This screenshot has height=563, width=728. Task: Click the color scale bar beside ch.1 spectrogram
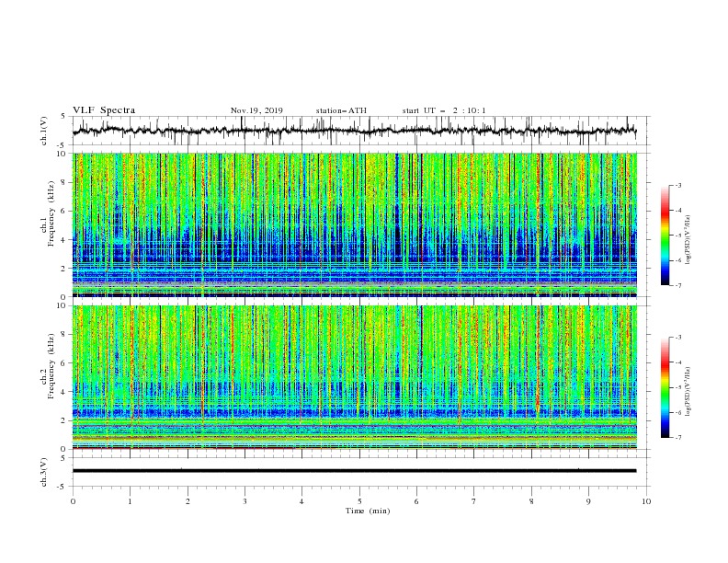(665, 236)
